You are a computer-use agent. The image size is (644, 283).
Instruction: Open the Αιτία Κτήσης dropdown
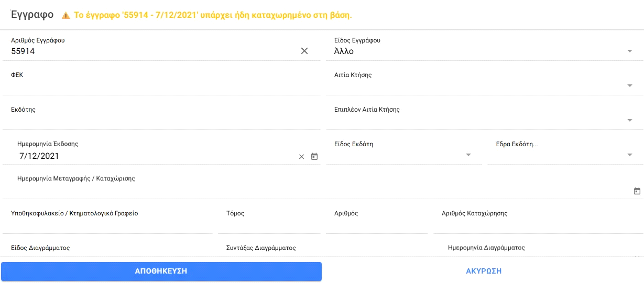[629, 86]
